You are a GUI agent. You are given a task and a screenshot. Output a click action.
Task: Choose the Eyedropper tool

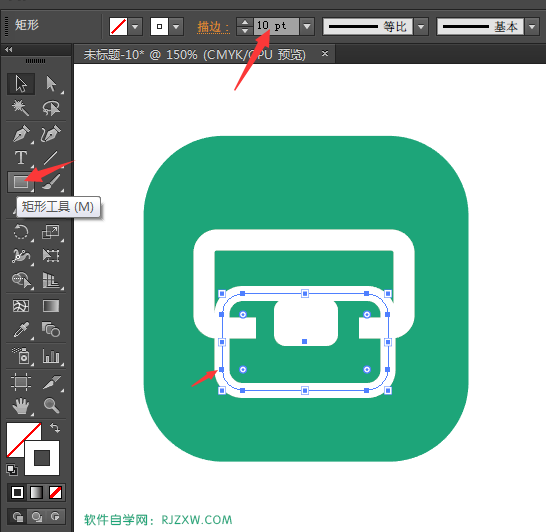pyautogui.click(x=21, y=329)
